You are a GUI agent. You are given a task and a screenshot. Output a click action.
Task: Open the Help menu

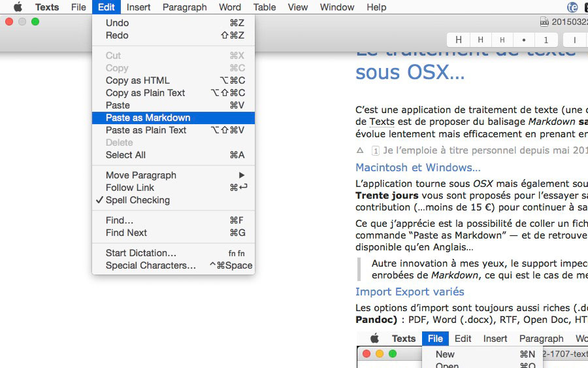click(x=376, y=7)
